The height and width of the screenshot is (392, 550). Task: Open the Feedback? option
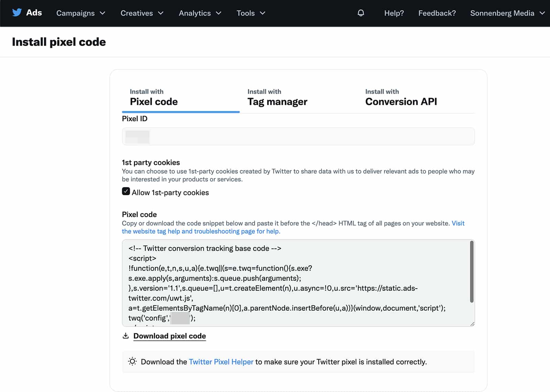[437, 13]
